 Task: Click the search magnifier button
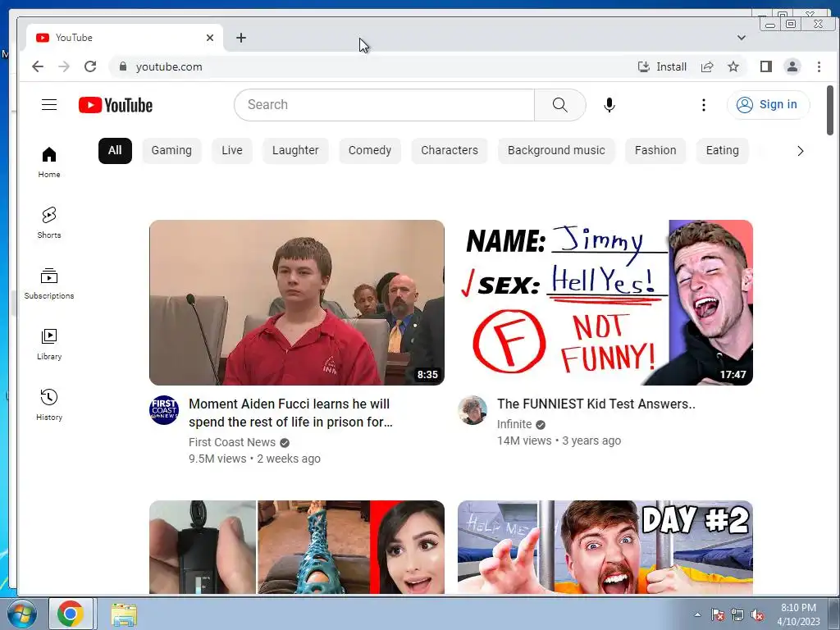point(559,105)
